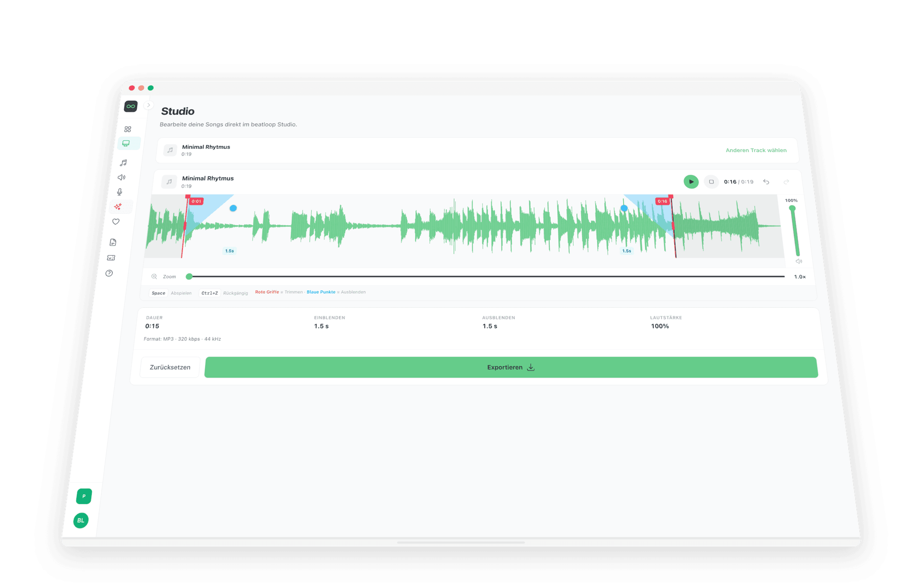The image size is (922, 588).
Task: Click the redo arrow above the waveform
Action: point(786,182)
